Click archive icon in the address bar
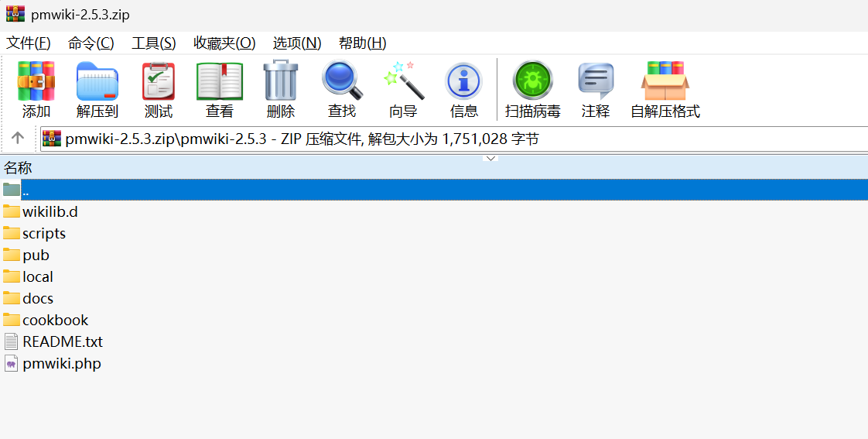The width and height of the screenshot is (868, 439). pos(52,138)
